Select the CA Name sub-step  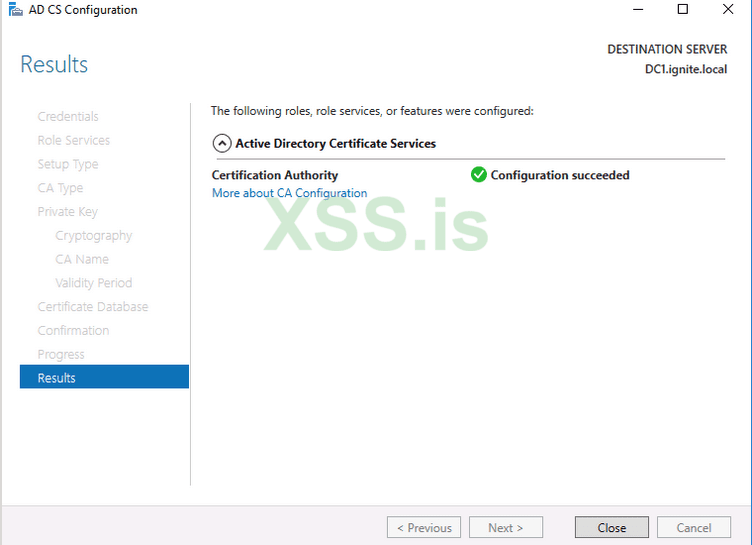pos(82,259)
